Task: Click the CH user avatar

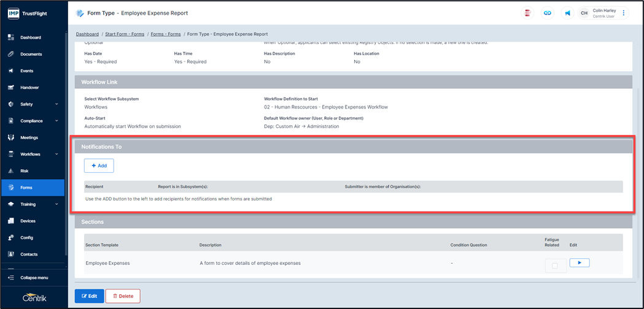Action: coord(584,13)
